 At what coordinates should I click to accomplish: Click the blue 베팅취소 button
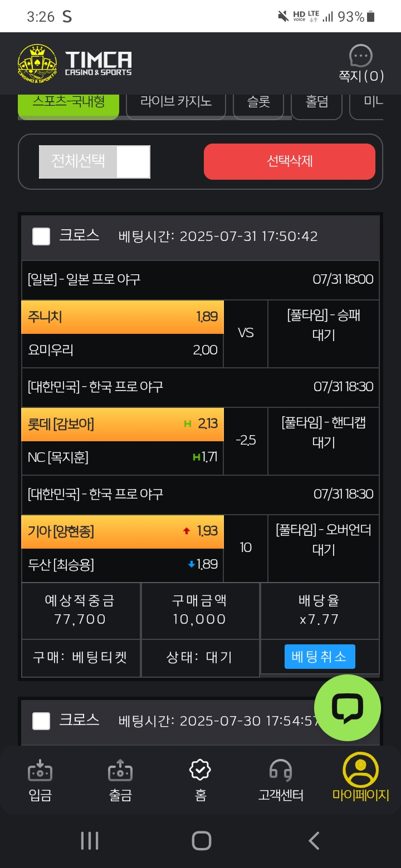[320, 657]
